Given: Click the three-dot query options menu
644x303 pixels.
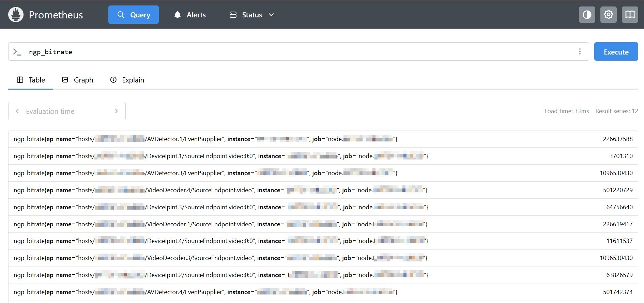Looking at the screenshot, I should coord(580,51).
